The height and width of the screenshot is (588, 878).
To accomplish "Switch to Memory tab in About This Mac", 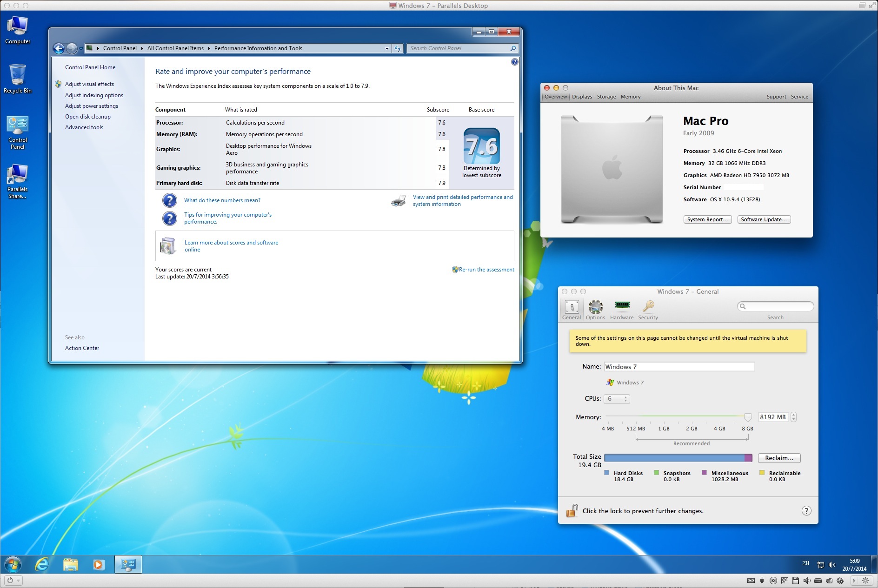I will click(x=631, y=97).
